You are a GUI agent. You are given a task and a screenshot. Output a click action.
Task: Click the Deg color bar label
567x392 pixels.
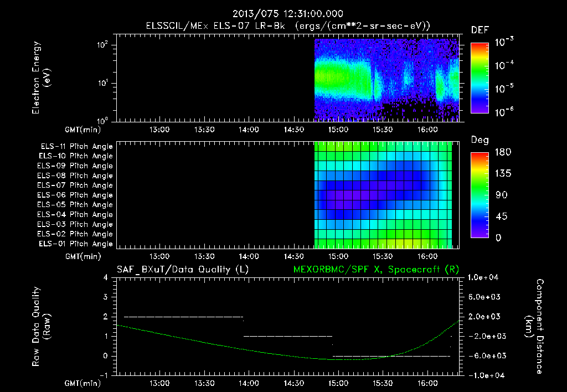480,140
